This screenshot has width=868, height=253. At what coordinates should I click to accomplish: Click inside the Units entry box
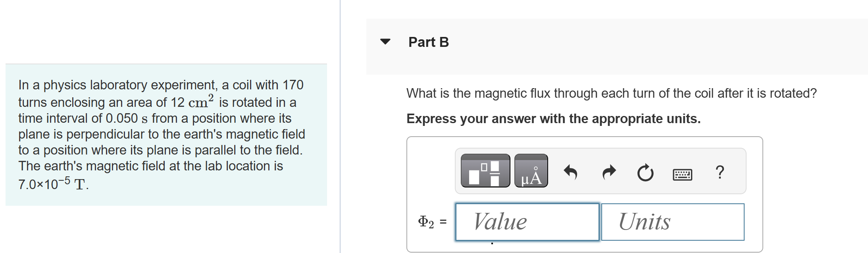coord(672,222)
